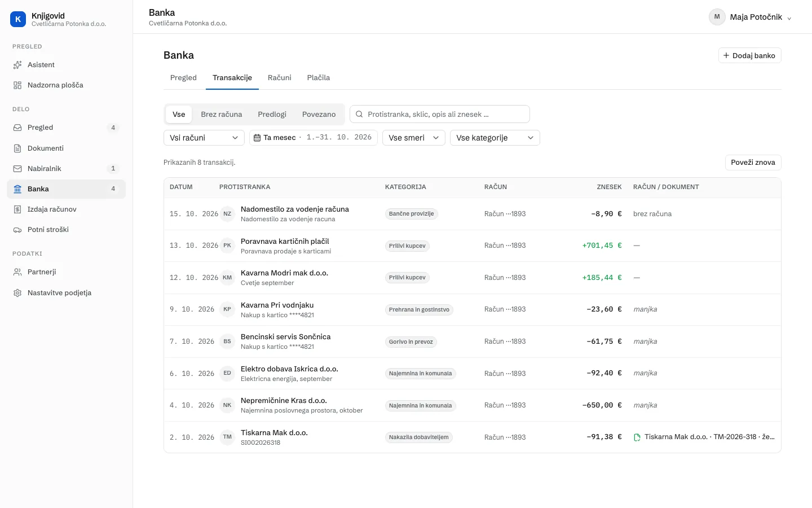
Task: Click the Nadzorna plošča grid icon
Action: [17, 85]
